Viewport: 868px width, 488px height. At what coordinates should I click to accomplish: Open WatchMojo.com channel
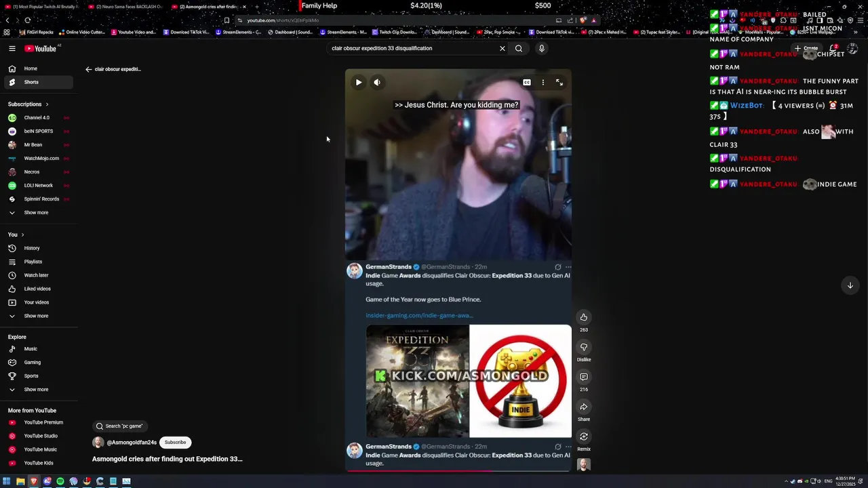[37, 158]
